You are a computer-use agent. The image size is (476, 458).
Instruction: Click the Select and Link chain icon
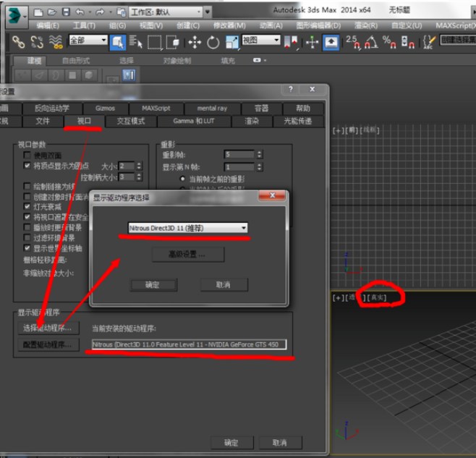pos(18,42)
